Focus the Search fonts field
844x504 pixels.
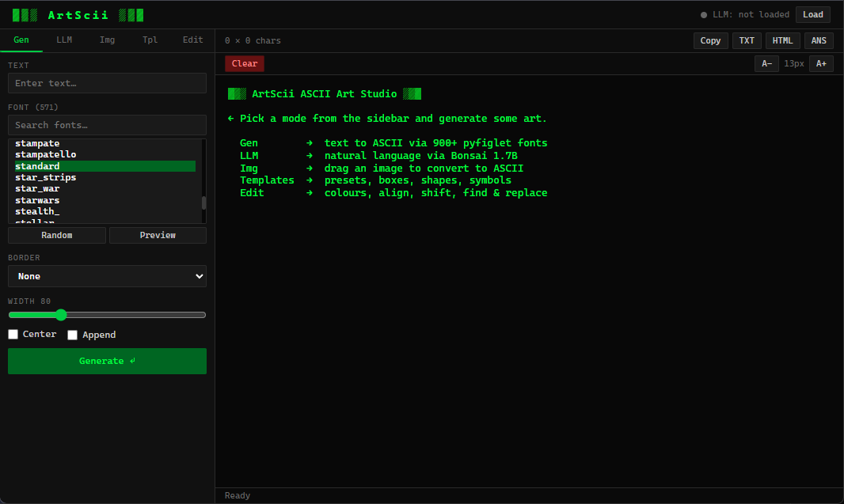pyautogui.click(x=107, y=125)
